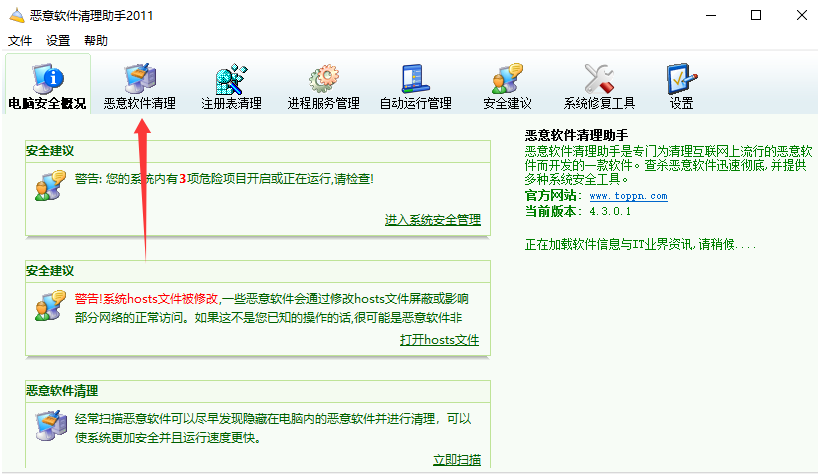
Task: Start scan via 立即扫描 link
Action: click(x=457, y=460)
